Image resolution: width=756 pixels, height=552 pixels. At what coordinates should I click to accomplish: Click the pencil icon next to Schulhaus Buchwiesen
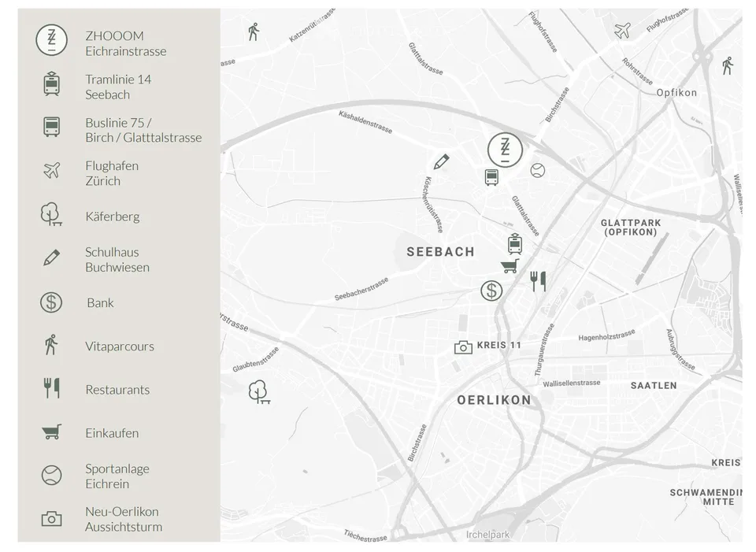tap(52, 257)
